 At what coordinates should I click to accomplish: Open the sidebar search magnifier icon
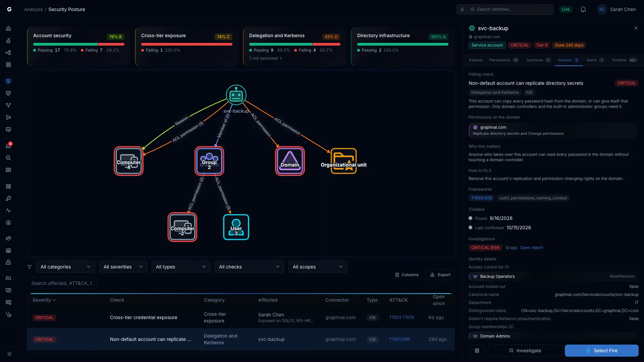tap(8, 158)
